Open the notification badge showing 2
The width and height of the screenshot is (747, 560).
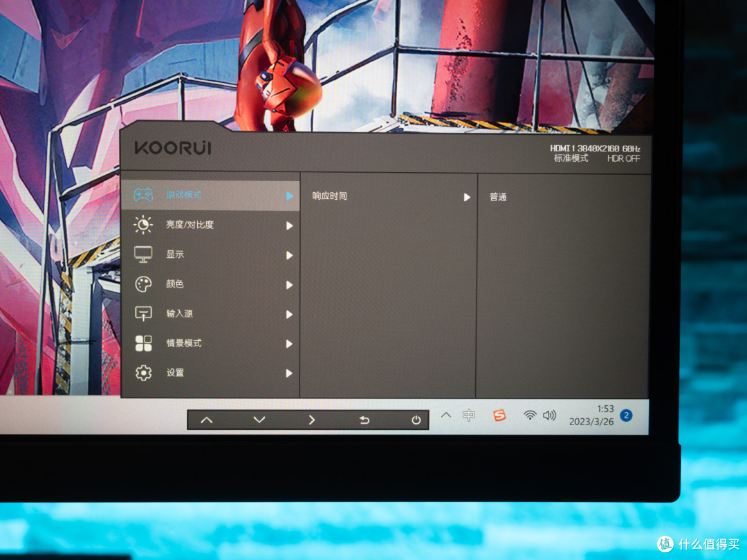click(x=627, y=416)
